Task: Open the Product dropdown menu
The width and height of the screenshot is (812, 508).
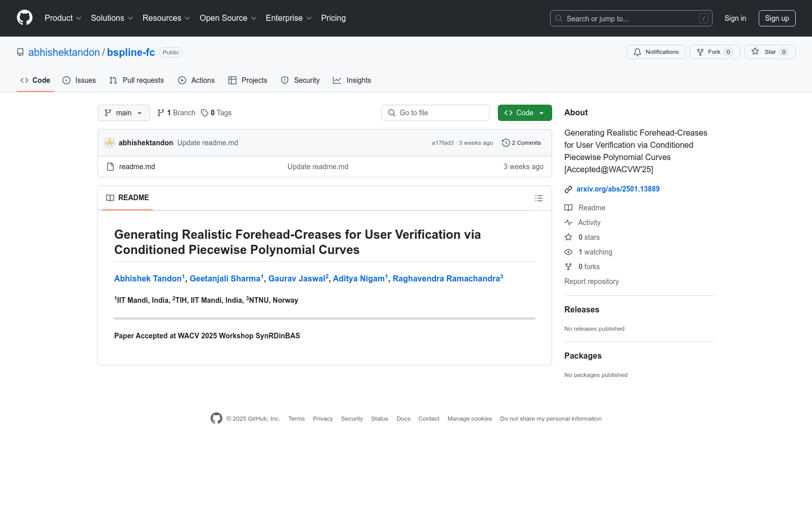Action: (63, 18)
